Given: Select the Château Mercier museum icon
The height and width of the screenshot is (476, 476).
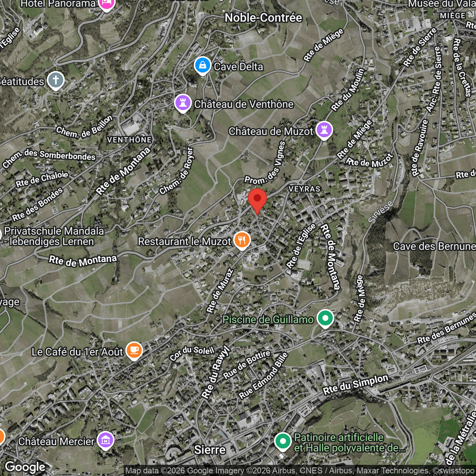Looking at the screenshot, I should [x=106, y=441].
